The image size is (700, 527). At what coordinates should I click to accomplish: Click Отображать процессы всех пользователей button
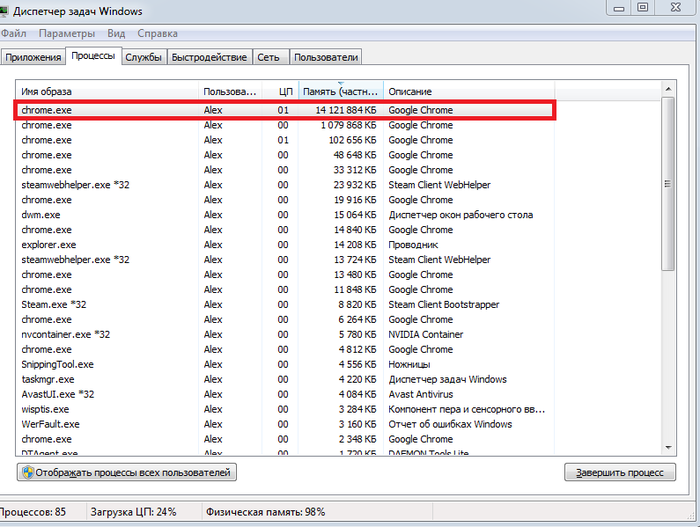click(x=127, y=472)
